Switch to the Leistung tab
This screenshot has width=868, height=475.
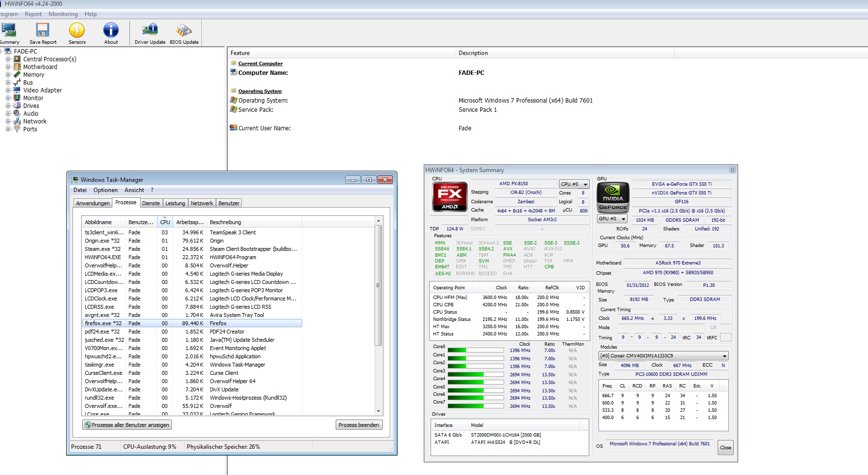175,203
